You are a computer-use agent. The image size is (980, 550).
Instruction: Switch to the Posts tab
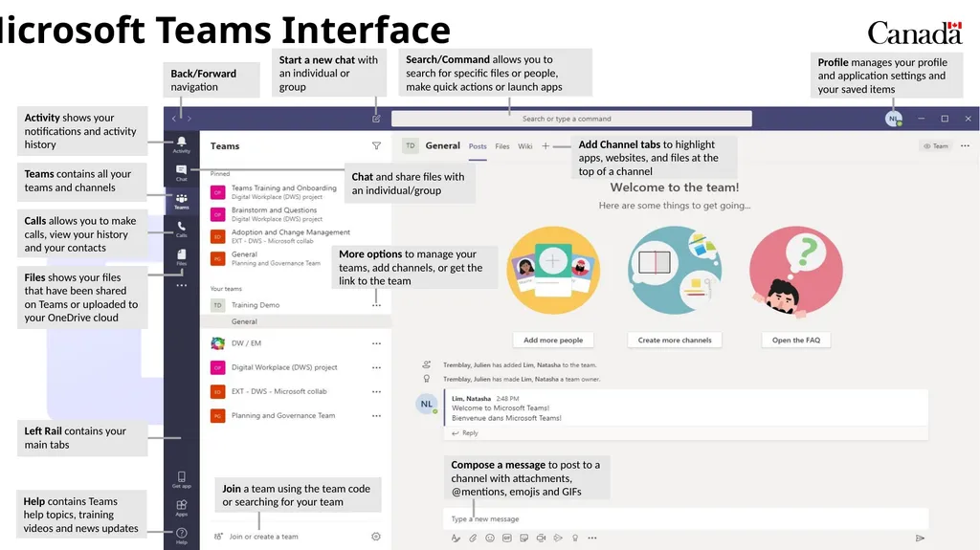point(478,146)
